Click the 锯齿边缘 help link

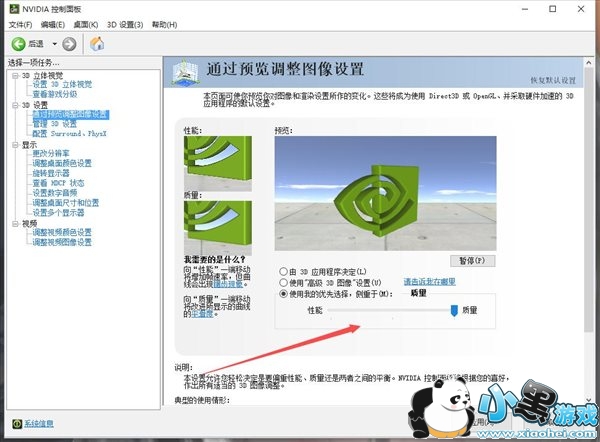[228, 284]
